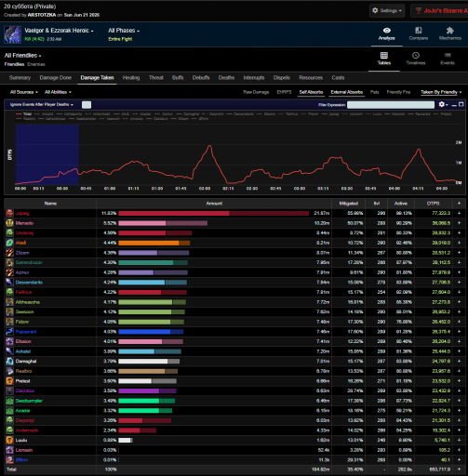The width and height of the screenshot is (468, 476).
Task: Open the Compare view icon
Action: pyautogui.click(x=419, y=30)
